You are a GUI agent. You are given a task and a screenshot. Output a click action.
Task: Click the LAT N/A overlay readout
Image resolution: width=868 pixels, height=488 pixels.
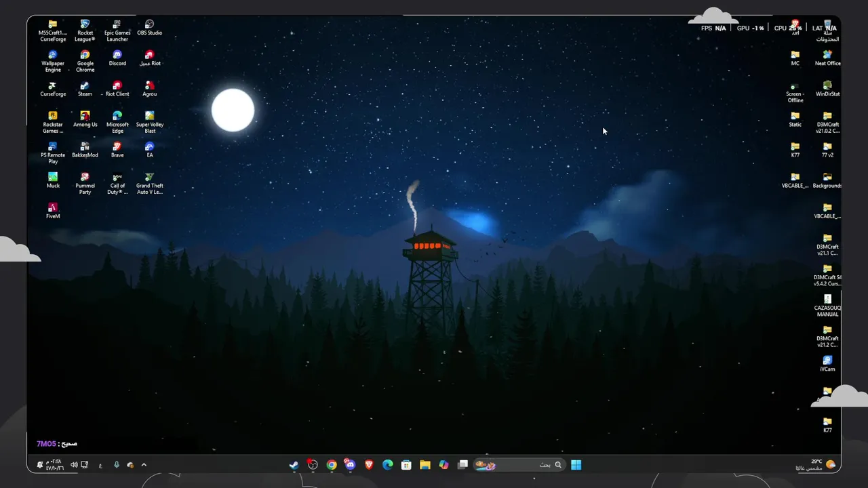(825, 28)
